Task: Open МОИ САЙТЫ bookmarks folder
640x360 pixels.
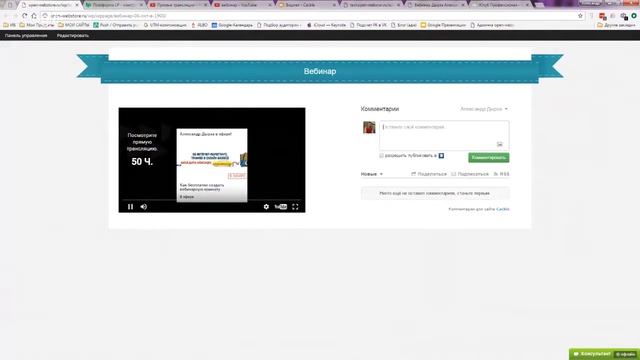Action: (x=73, y=25)
